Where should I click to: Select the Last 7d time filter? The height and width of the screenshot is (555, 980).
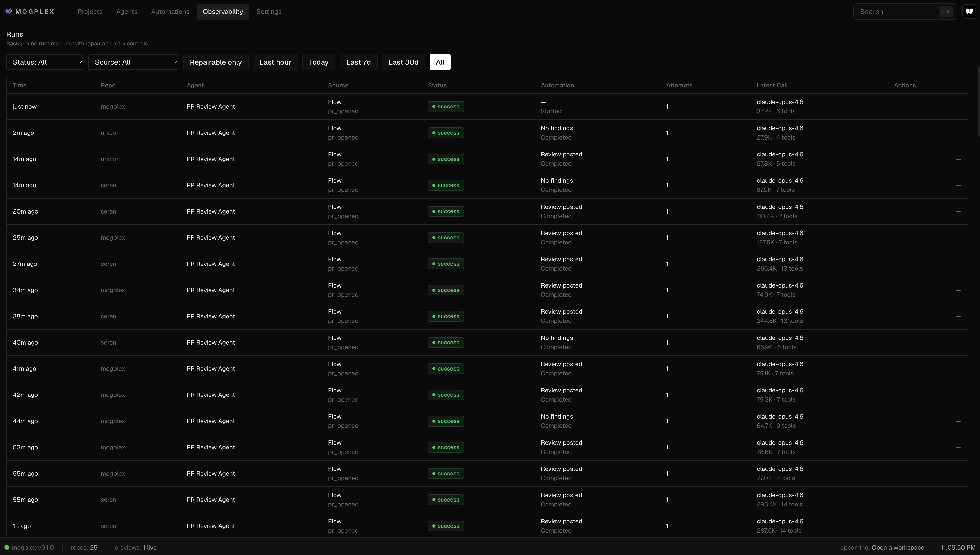coord(358,62)
